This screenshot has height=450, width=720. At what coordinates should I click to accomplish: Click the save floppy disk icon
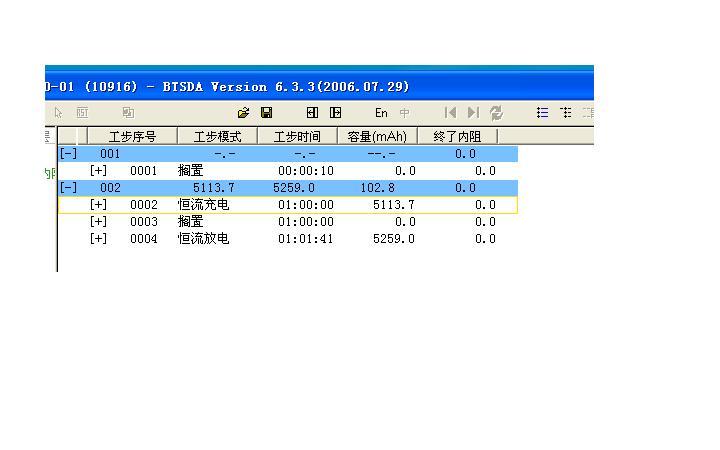[266, 112]
